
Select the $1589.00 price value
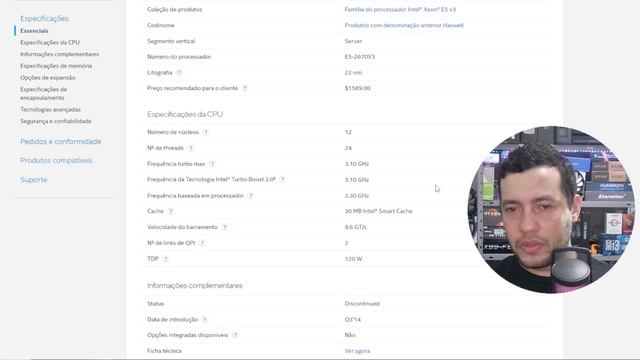(358, 88)
